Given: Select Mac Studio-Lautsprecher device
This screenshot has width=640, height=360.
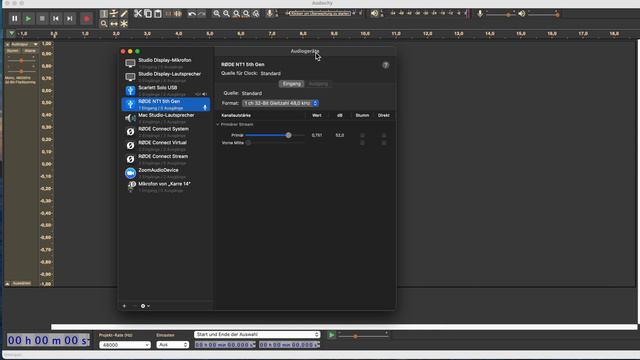Looking at the screenshot, I should click(x=166, y=118).
